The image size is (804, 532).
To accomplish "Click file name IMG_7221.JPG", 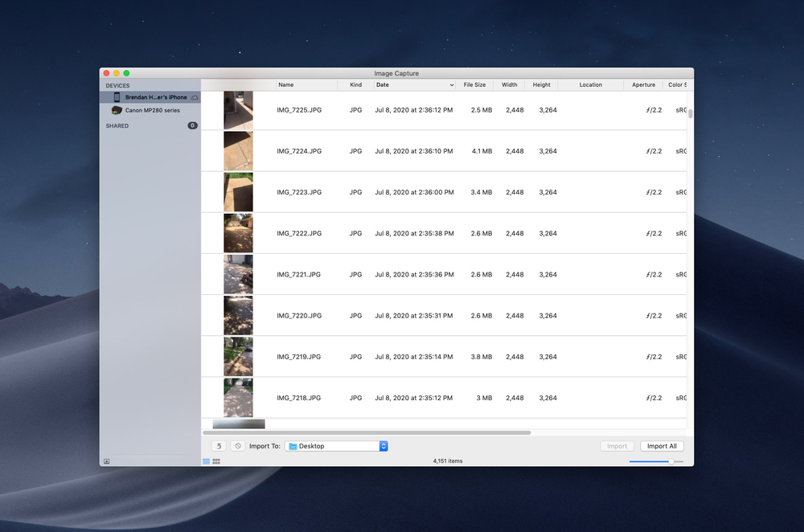I will coord(299,275).
